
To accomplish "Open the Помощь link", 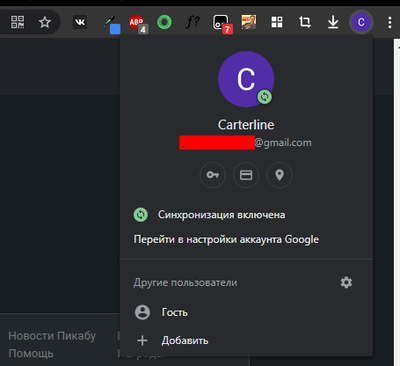I will [x=31, y=353].
